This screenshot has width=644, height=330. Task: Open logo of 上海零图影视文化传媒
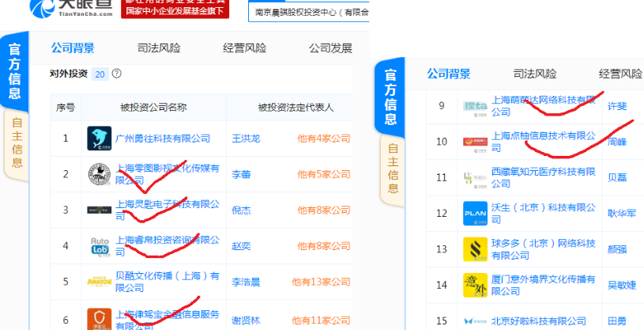[x=100, y=174]
